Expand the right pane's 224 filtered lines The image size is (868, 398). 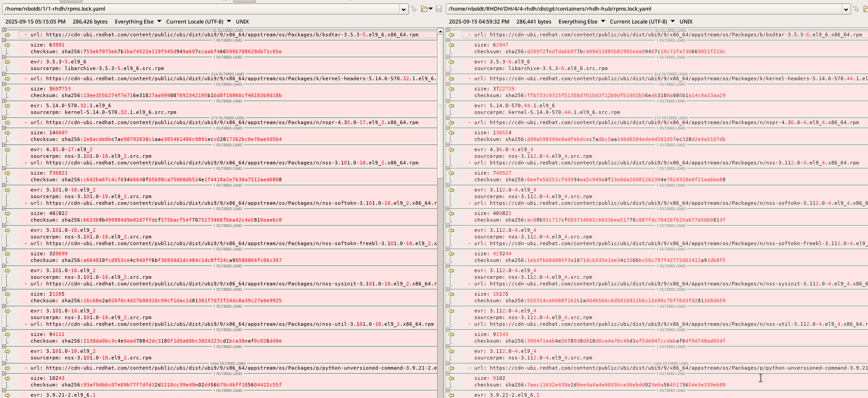pos(448,74)
